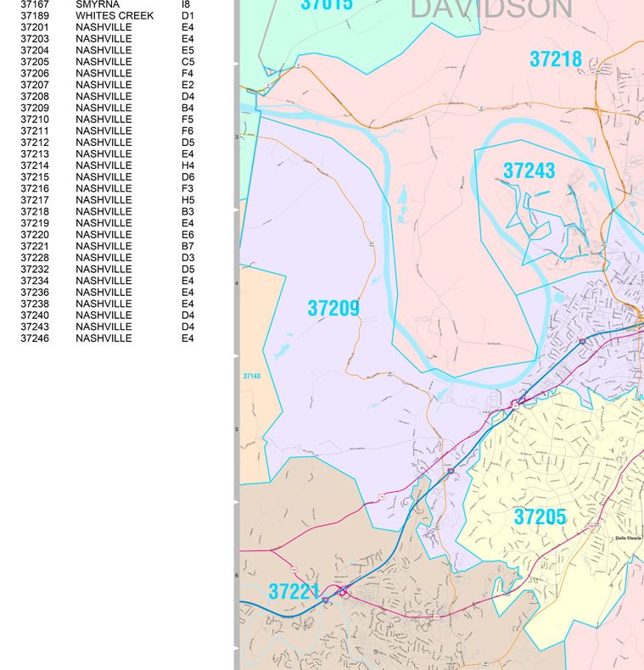The image size is (644, 670).
Task: Click zip code 37234 in the list
Action: (35, 282)
